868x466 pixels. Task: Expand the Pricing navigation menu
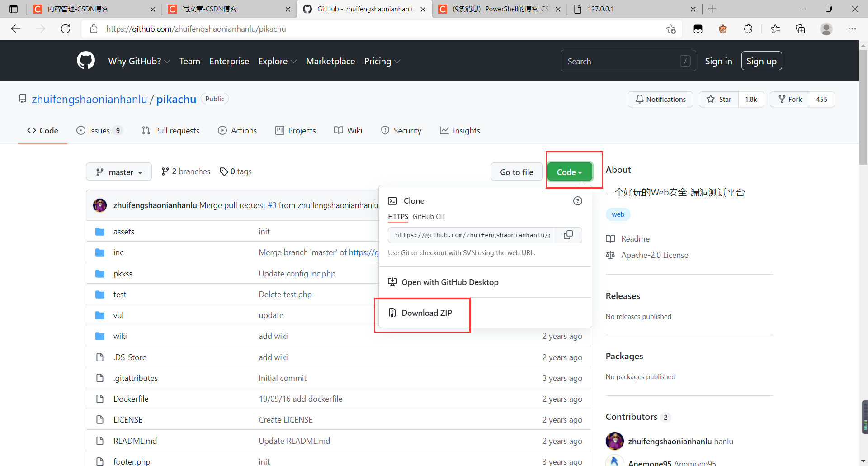pyautogui.click(x=382, y=61)
